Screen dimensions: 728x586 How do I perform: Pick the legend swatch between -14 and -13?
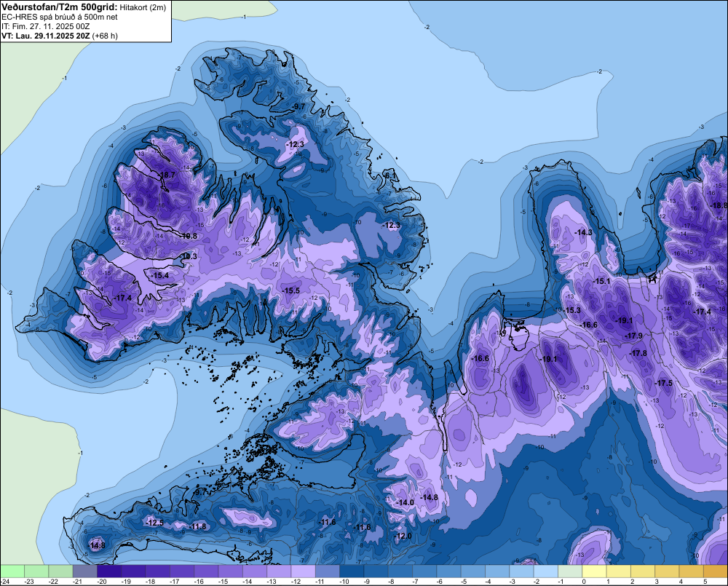255,571
